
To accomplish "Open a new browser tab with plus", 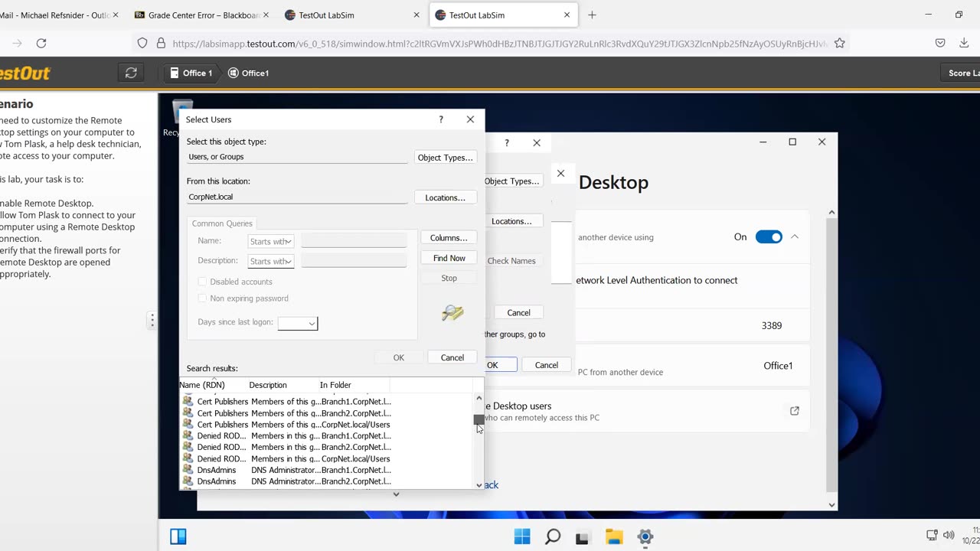I will tap(592, 15).
